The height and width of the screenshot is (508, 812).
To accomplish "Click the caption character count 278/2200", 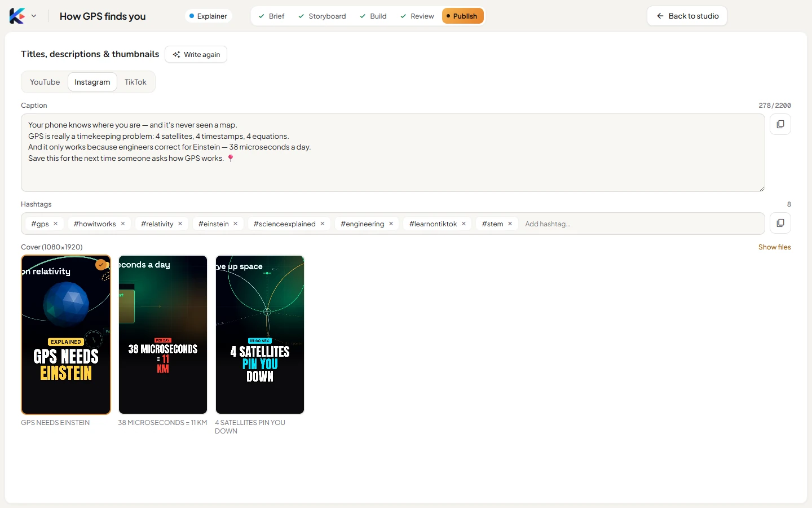I will pyautogui.click(x=774, y=106).
